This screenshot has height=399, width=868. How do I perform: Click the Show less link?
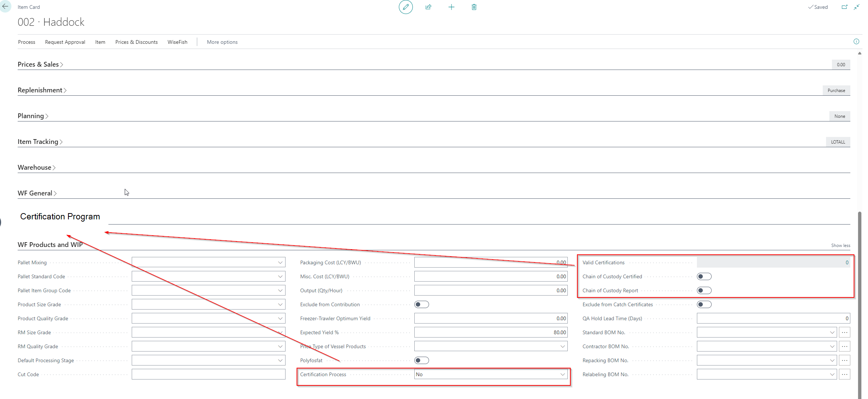point(840,246)
